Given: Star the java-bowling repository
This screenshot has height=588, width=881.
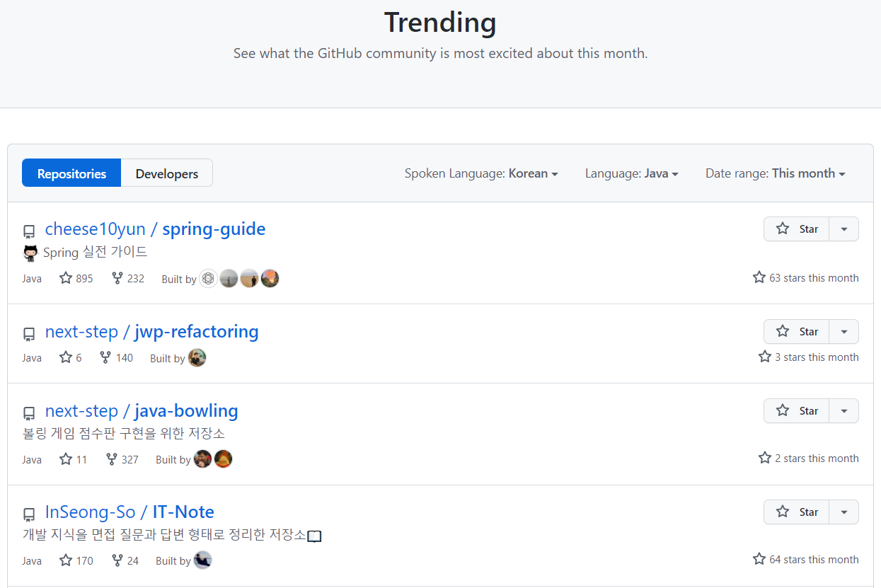Looking at the screenshot, I should (797, 410).
